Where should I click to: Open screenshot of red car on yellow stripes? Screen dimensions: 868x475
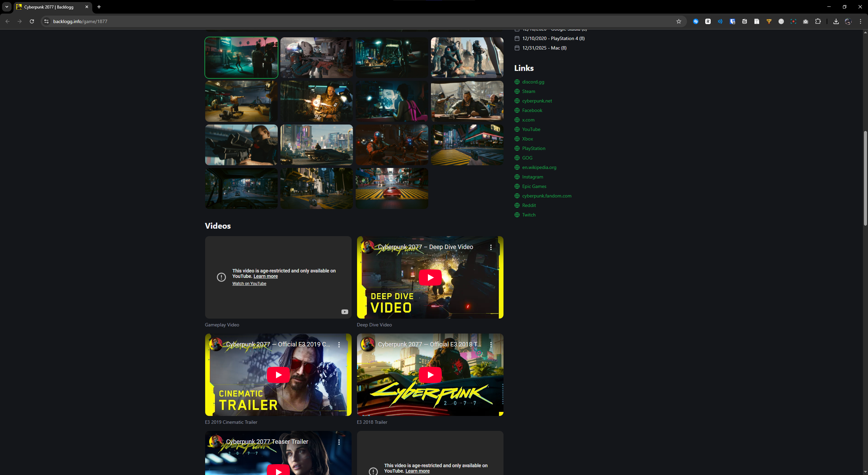pos(392,188)
